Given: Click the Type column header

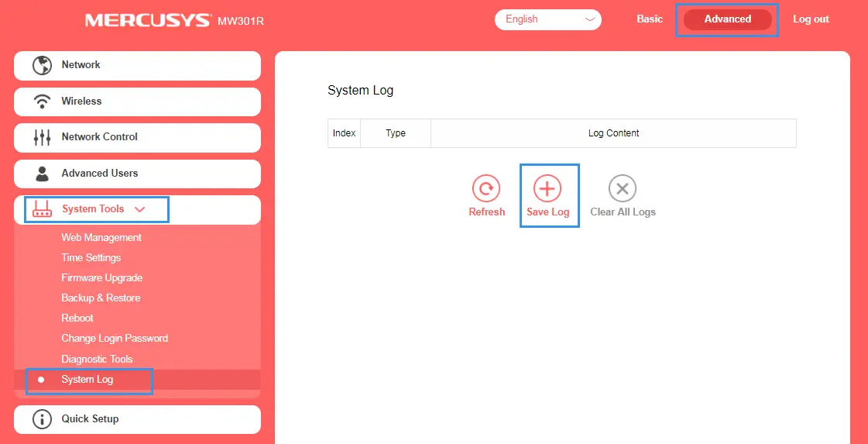Looking at the screenshot, I should point(395,133).
